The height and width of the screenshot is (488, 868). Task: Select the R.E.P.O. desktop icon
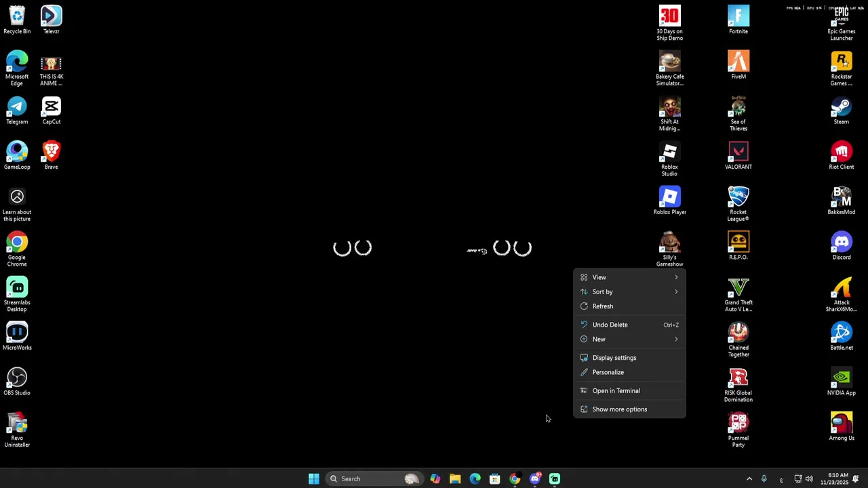click(x=738, y=246)
